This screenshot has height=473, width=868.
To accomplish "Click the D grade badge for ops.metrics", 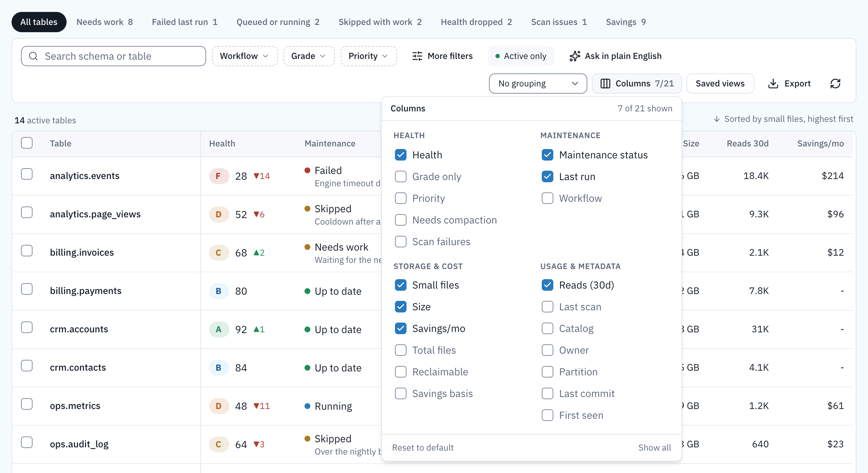I will (218, 406).
